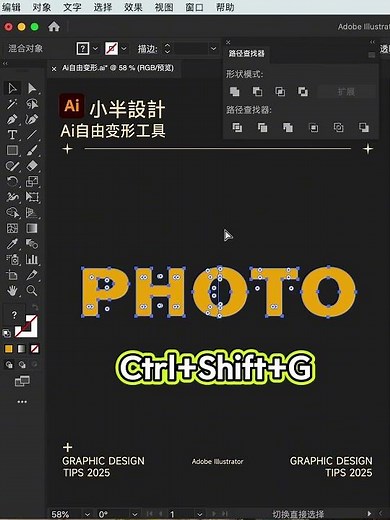Click the 扩展 expand button

click(346, 92)
